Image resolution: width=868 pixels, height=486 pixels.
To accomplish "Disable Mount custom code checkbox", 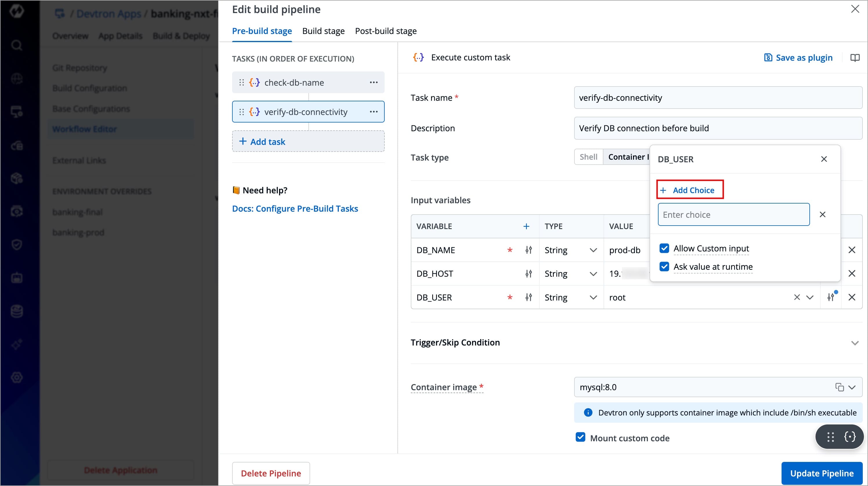I will coord(580,438).
